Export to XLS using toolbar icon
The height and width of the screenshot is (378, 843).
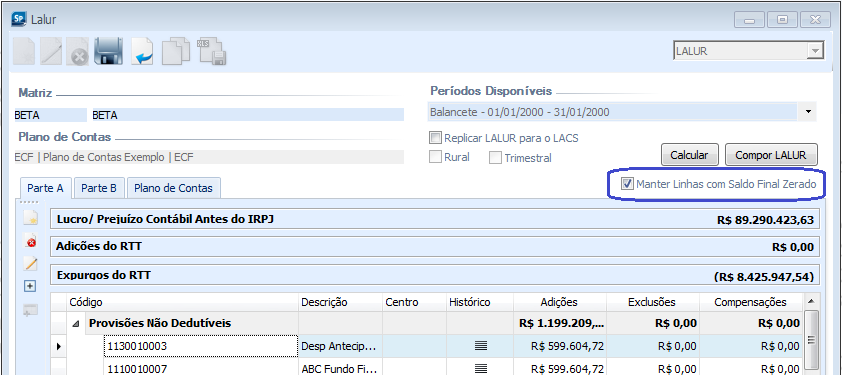coord(212,51)
